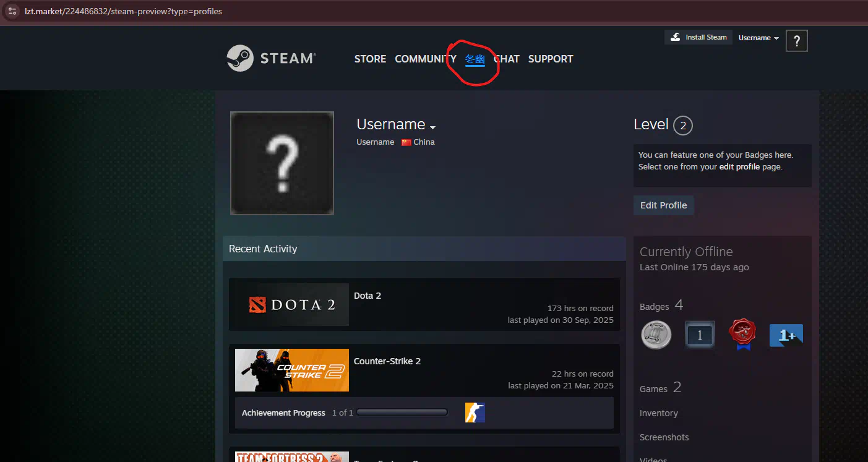Select the circled Chinese-named profile tab
The width and height of the screenshot is (868, 462).
point(475,59)
